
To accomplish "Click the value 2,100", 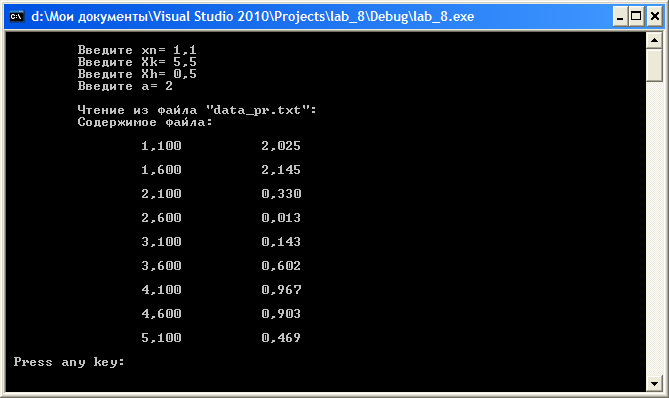I will tap(161, 194).
